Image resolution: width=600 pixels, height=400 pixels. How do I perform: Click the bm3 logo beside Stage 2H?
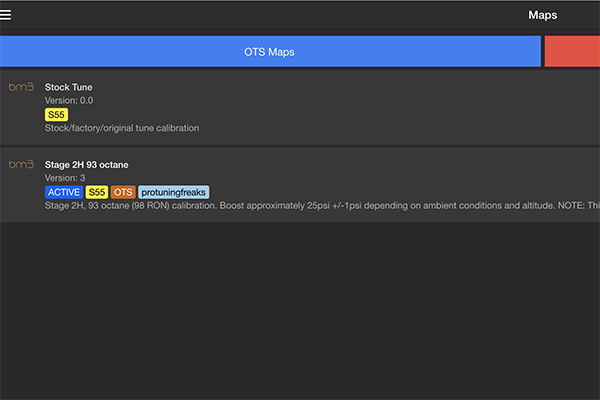[21, 164]
